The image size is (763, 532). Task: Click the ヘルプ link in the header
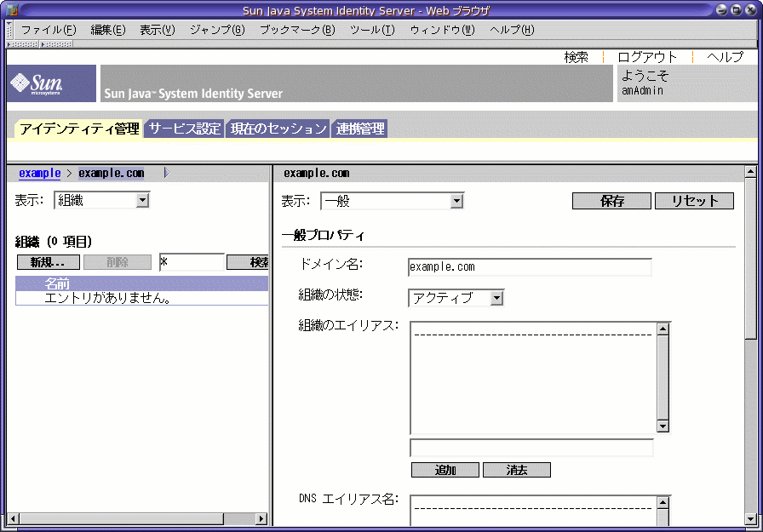[x=725, y=57]
